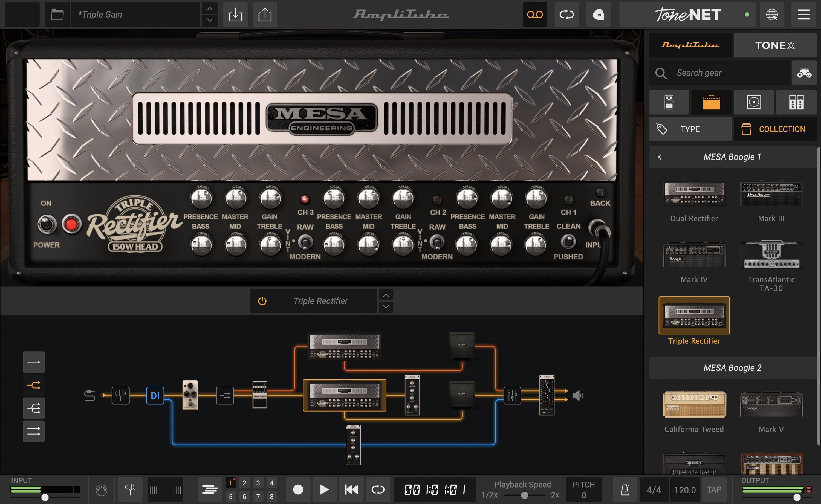
Task: Load the next preset with the down arrow
Action: click(210, 20)
